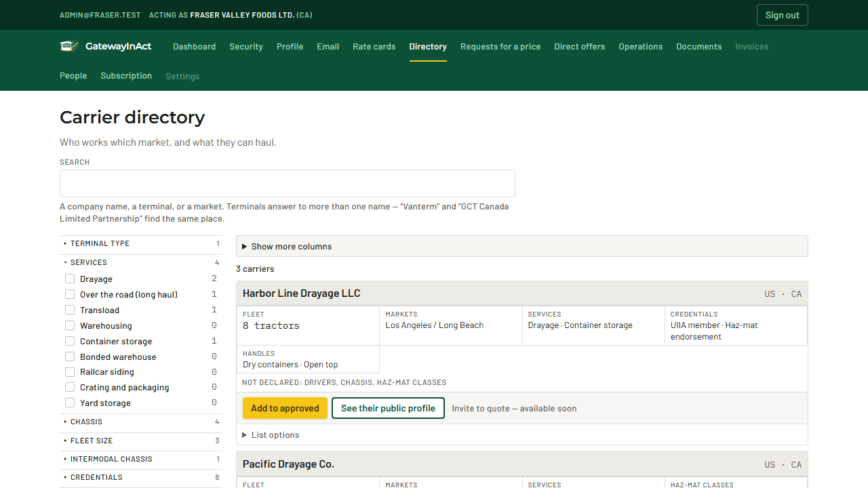The height and width of the screenshot is (488, 868).
Task: Expand the Terminal Type filter group
Action: pyautogui.click(x=141, y=244)
